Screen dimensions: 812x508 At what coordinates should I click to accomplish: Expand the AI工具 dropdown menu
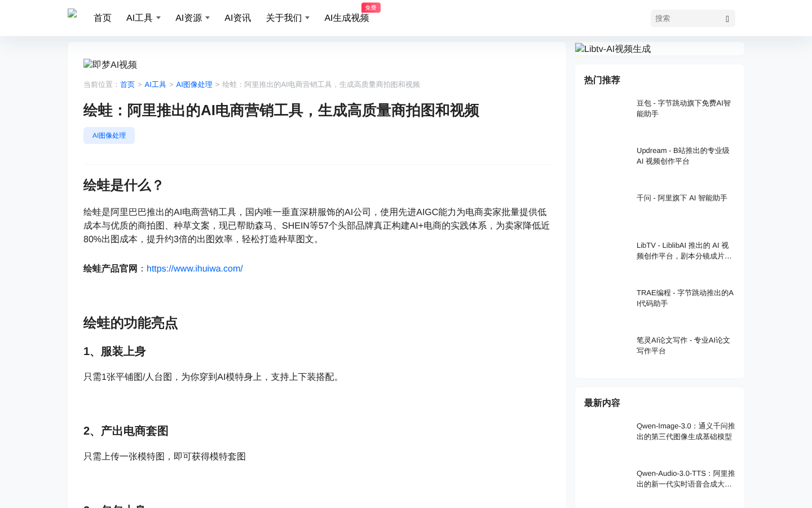(143, 18)
